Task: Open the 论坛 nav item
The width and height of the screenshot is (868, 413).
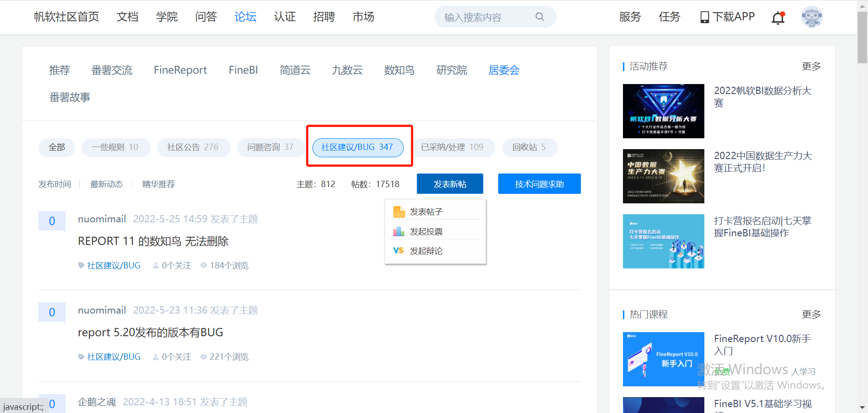Action: click(245, 17)
